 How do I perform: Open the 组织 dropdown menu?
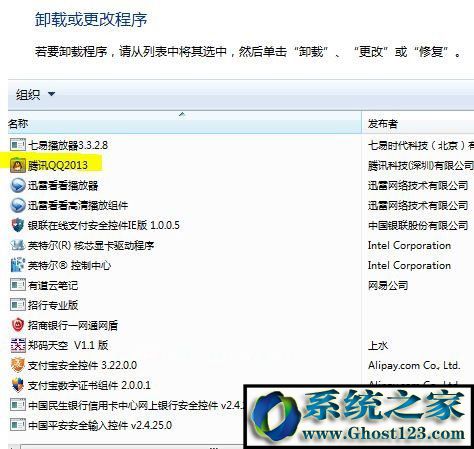tap(35, 95)
